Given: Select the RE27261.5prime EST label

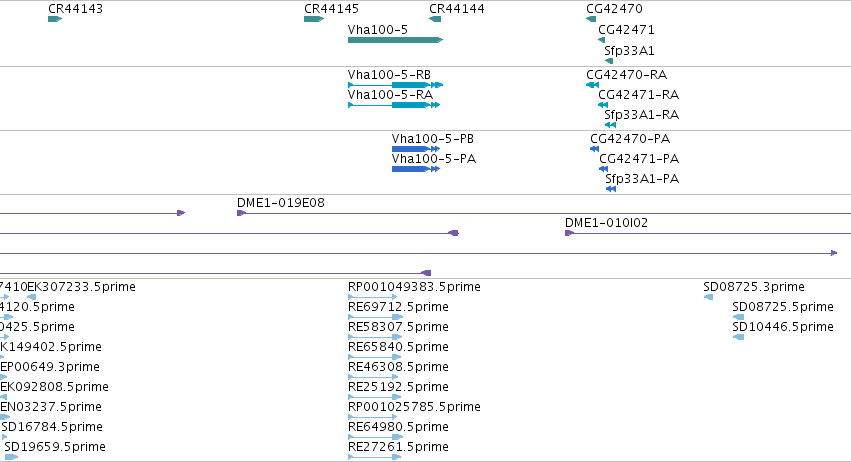Looking at the screenshot, I should [x=398, y=447].
